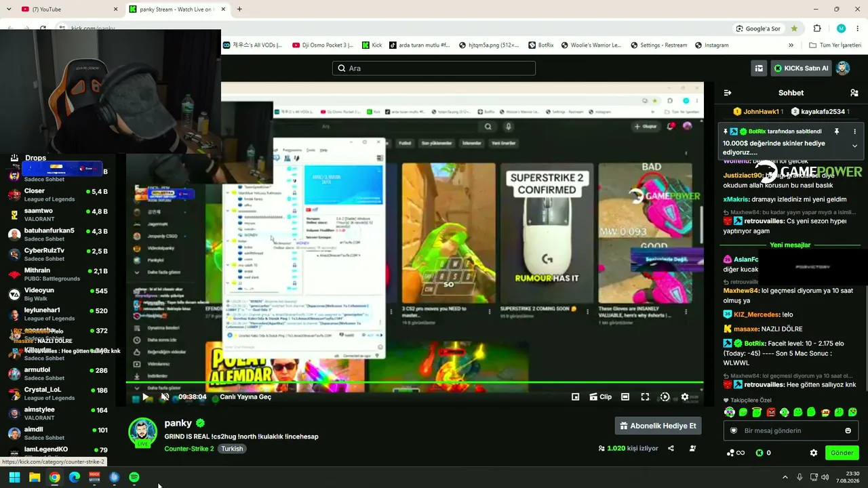The width and height of the screenshot is (868, 488).
Task: Open the Videoyun Big Walk channel
Action: [x=58, y=294]
